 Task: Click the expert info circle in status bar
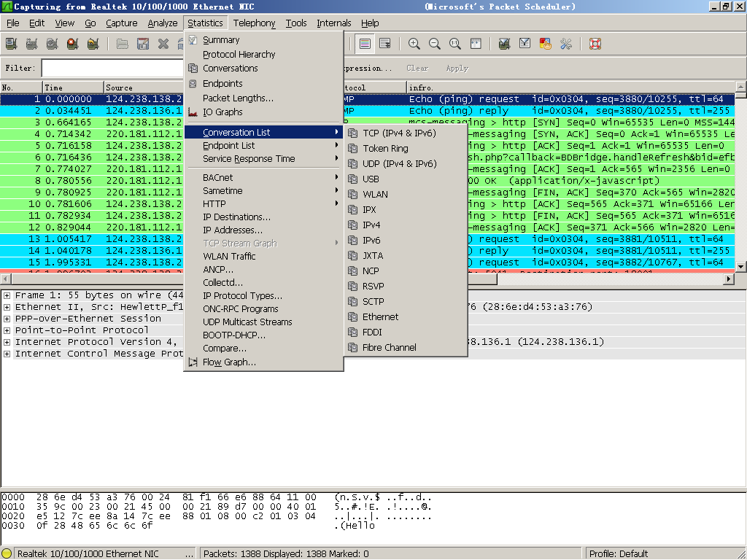(7, 553)
